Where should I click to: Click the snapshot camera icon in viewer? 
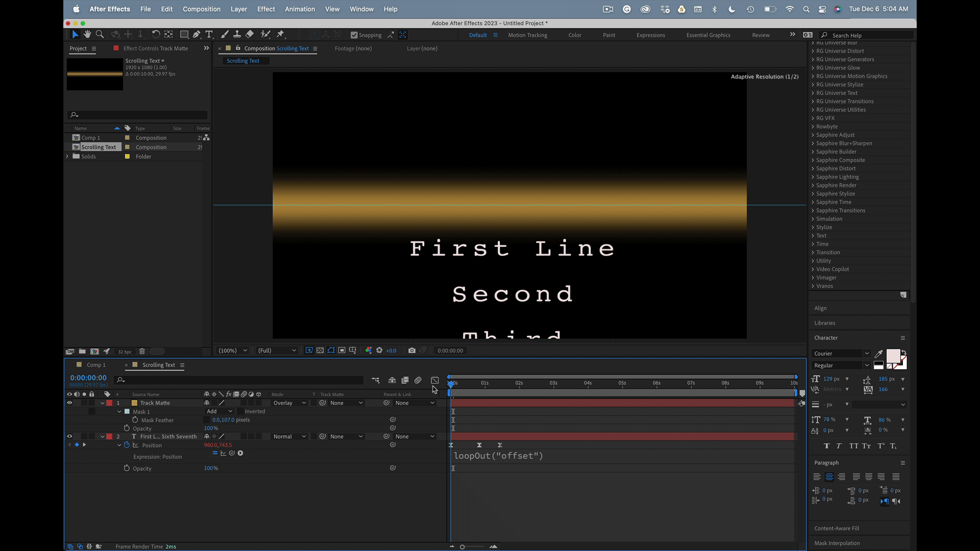coord(412,350)
